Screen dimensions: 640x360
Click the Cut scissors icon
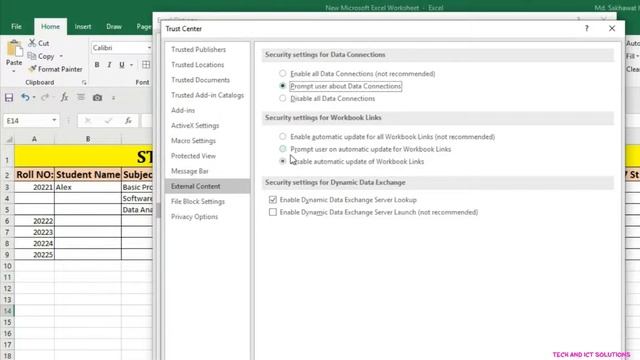click(x=32, y=43)
